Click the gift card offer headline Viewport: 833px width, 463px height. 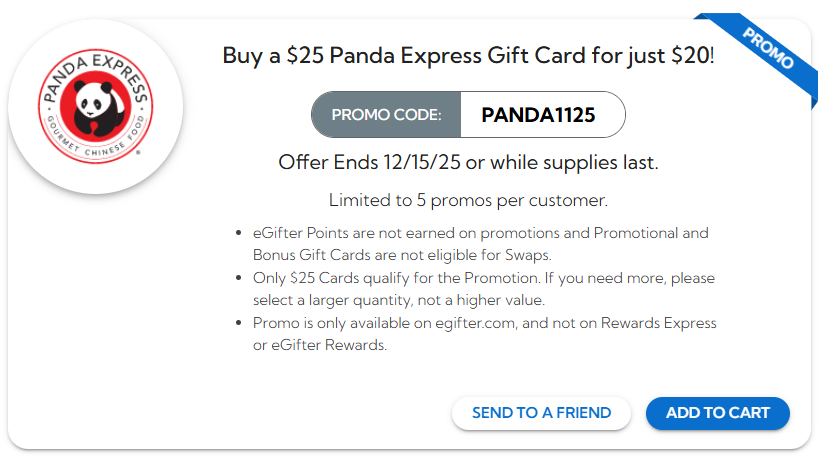click(468, 55)
